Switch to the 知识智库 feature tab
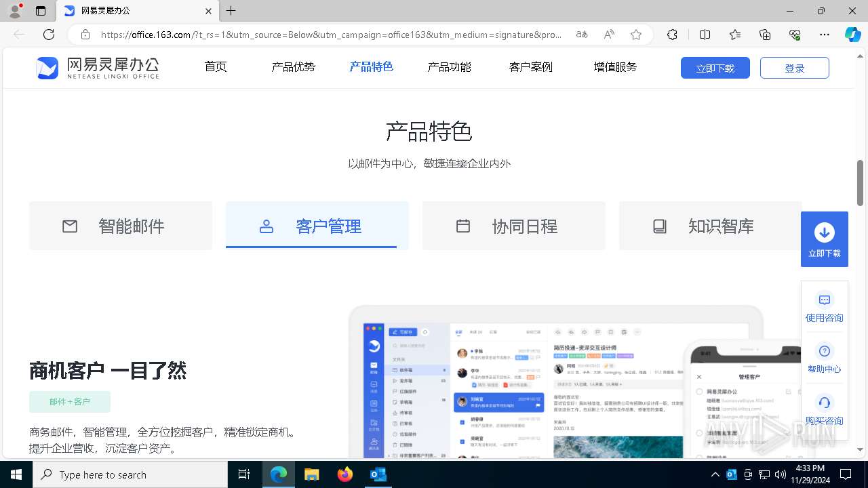The width and height of the screenshot is (868, 488). (710, 226)
